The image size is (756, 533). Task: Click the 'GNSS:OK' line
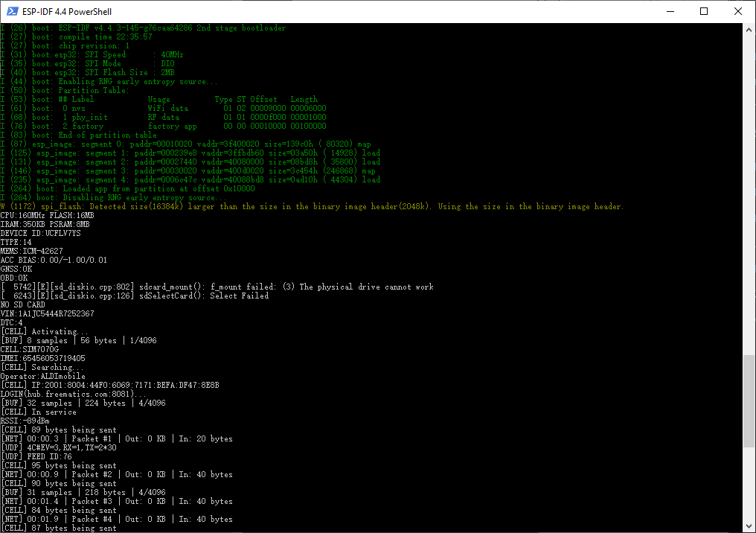(x=16, y=269)
